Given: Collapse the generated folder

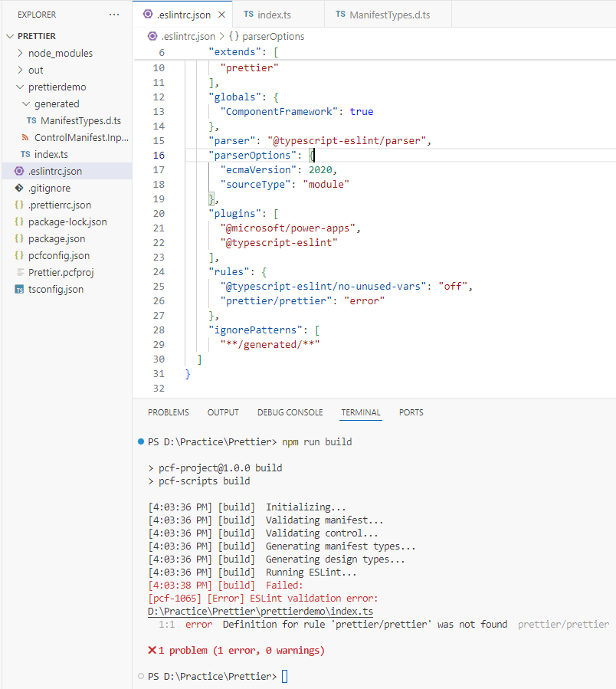Looking at the screenshot, I should click(x=27, y=103).
